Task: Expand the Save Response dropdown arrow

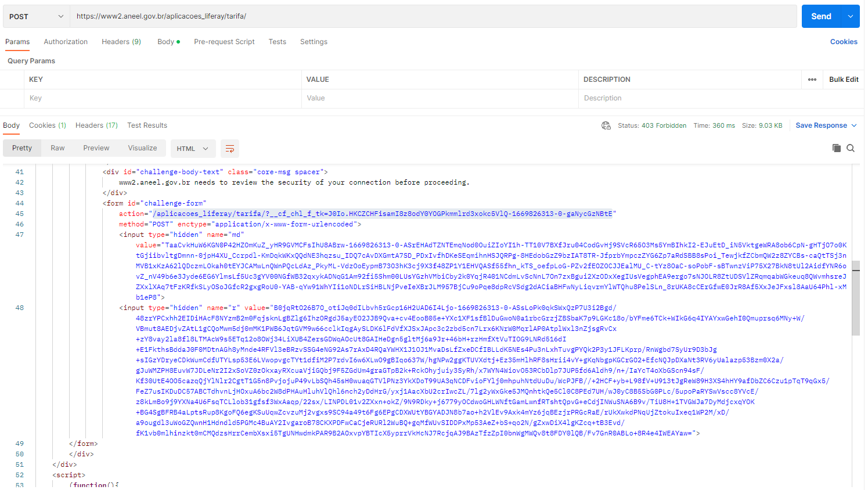Action: (854, 125)
